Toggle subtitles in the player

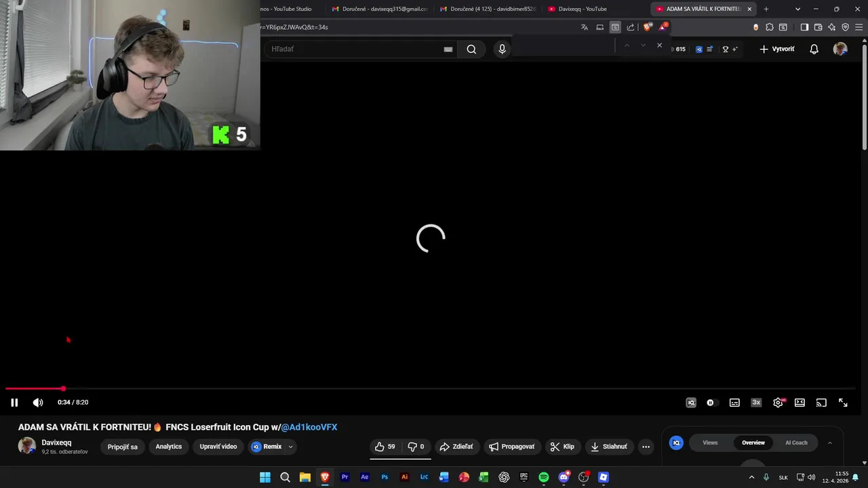pyautogui.click(x=734, y=403)
